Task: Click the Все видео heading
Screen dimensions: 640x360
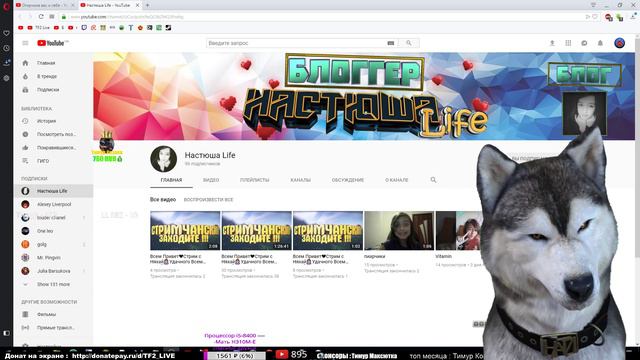Action: point(163,200)
